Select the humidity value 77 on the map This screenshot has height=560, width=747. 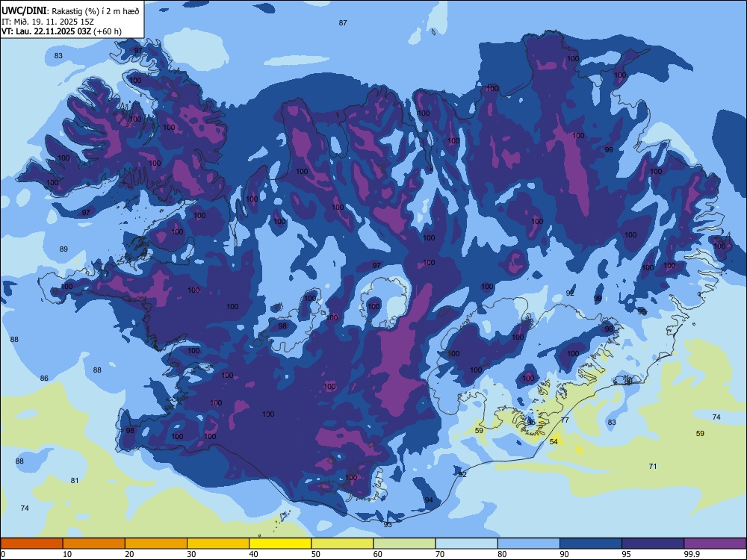tap(565, 420)
